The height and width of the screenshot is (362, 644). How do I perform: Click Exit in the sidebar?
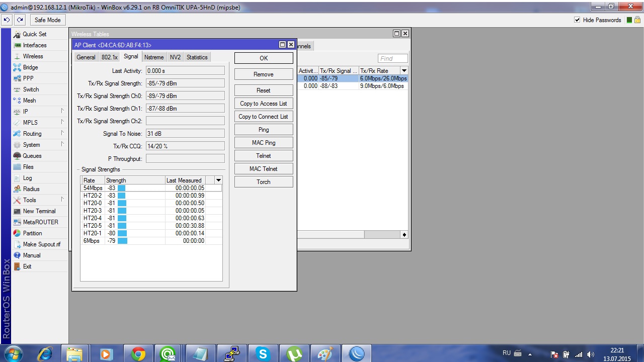(x=27, y=266)
